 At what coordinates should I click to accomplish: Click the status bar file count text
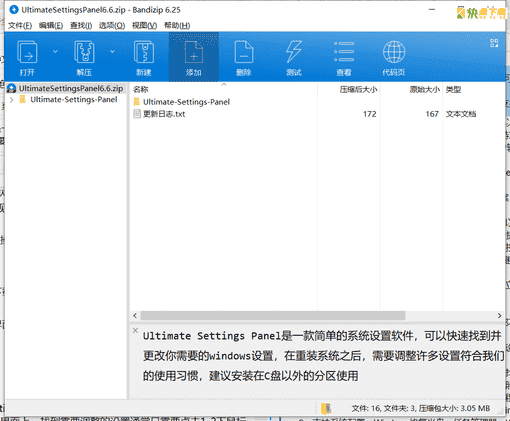click(x=421, y=408)
